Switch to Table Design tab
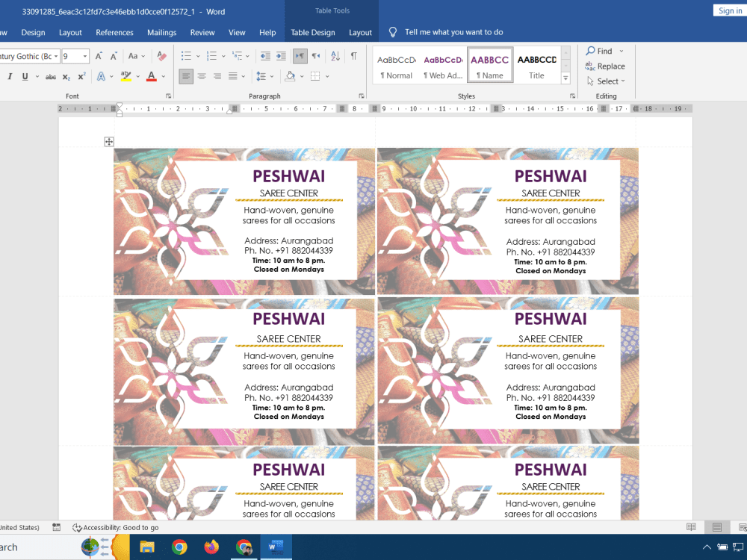Screen dimensions: 747x560 tap(312, 32)
